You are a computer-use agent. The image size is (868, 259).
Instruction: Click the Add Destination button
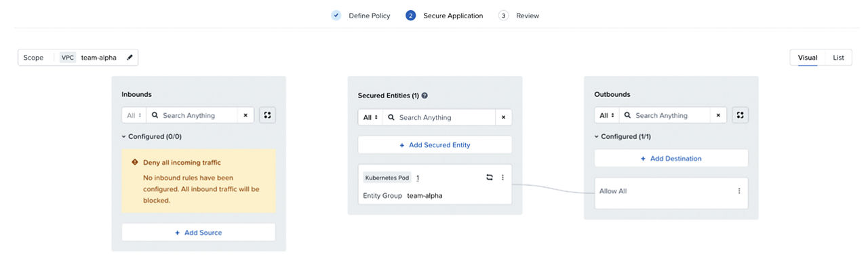tap(671, 159)
